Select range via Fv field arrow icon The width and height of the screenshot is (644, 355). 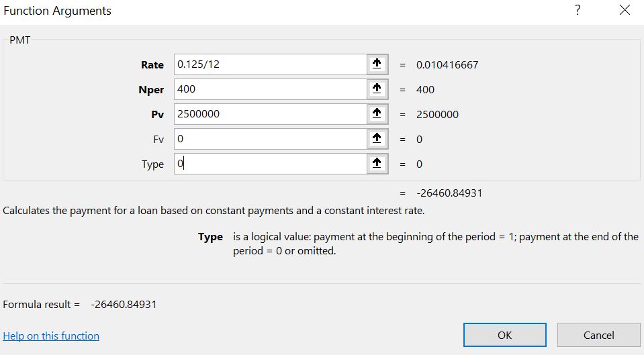(x=377, y=139)
